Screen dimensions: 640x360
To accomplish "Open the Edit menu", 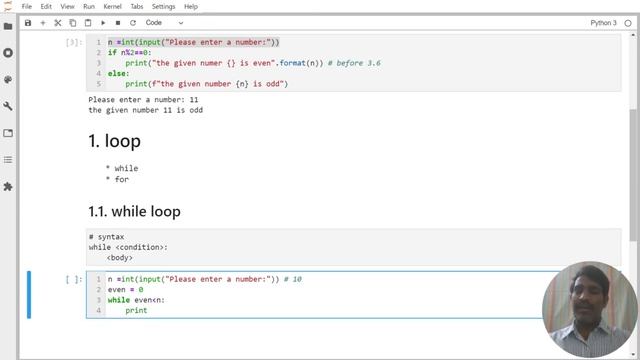I will (x=46, y=7).
